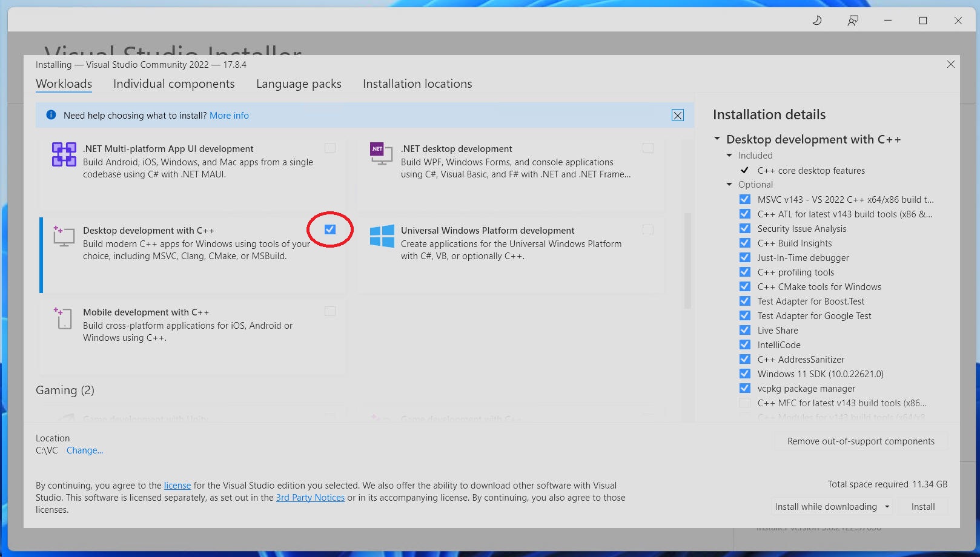
Task: Collapse Desktop development with C++ details
Action: (x=717, y=139)
